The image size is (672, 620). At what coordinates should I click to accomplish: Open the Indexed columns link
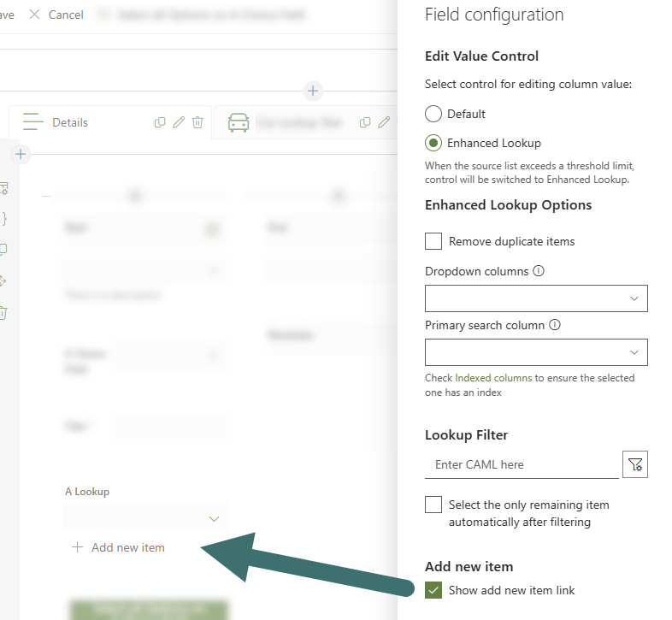493,378
